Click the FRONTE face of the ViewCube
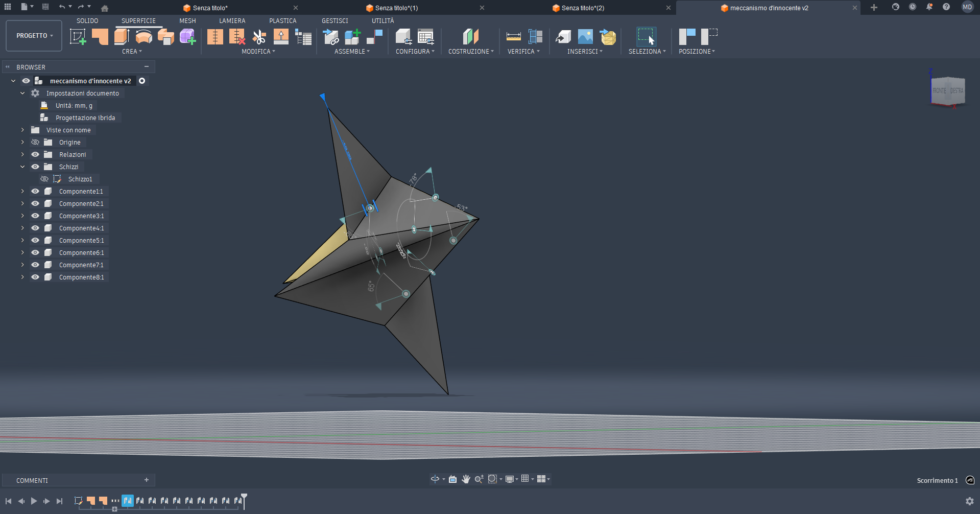Screen dimensions: 980x514 click(940, 90)
